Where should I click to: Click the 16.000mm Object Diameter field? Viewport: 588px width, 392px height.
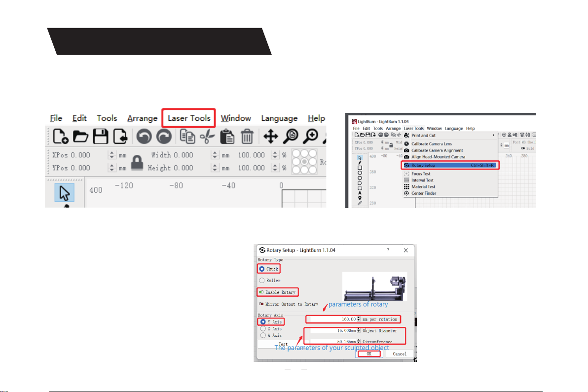[x=333, y=330]
